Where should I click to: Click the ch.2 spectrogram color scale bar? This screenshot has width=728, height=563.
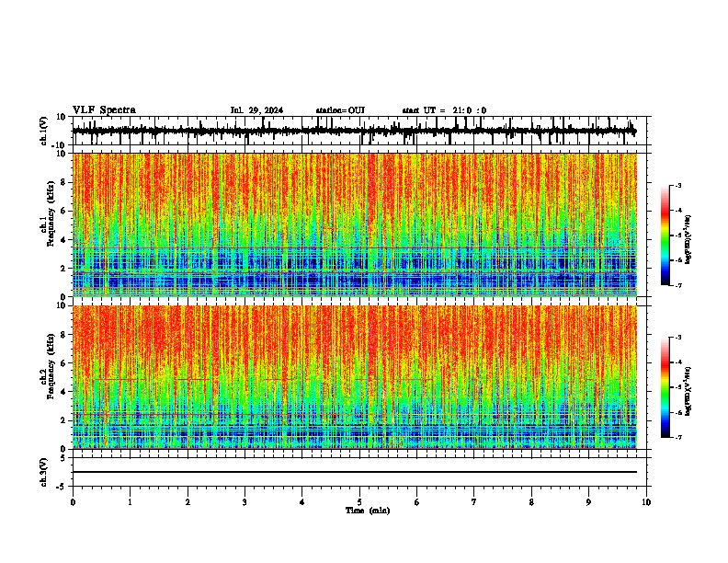tap(665, 387)
